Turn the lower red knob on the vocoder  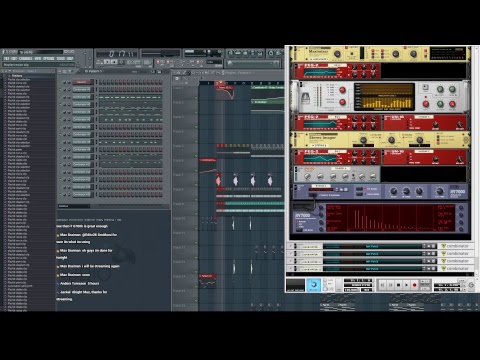pyautogui.click(x=343, y=102)
